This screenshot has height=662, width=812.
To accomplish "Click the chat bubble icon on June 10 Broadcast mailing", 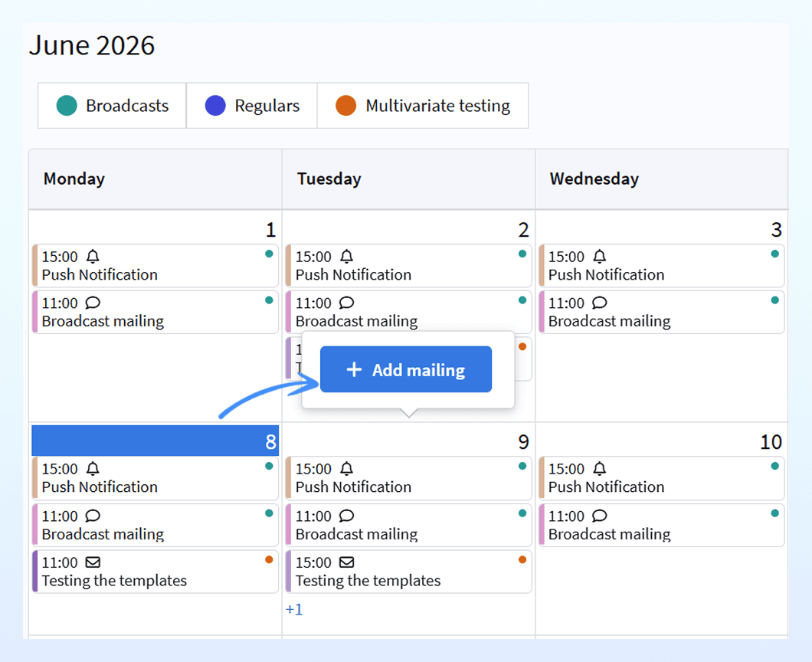I will [x=599, y=516].
